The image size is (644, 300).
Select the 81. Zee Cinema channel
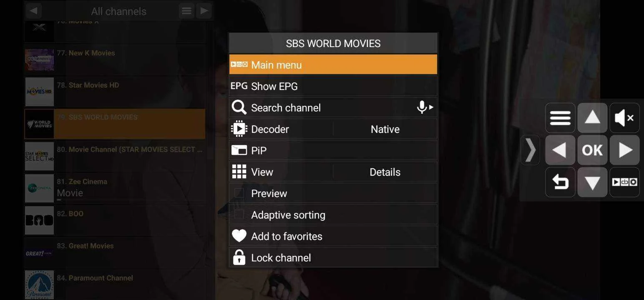pyautogui.click(x=115, y=188)
